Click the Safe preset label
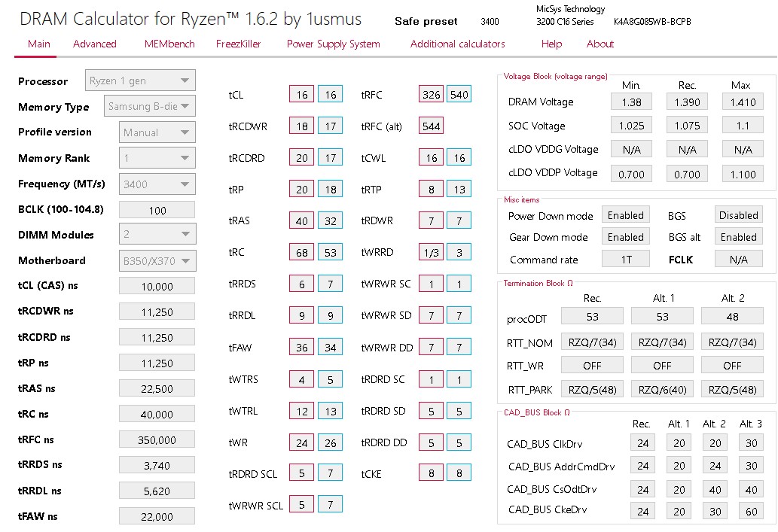The height and width of the screenshot is (532, 778). [426, 21]
